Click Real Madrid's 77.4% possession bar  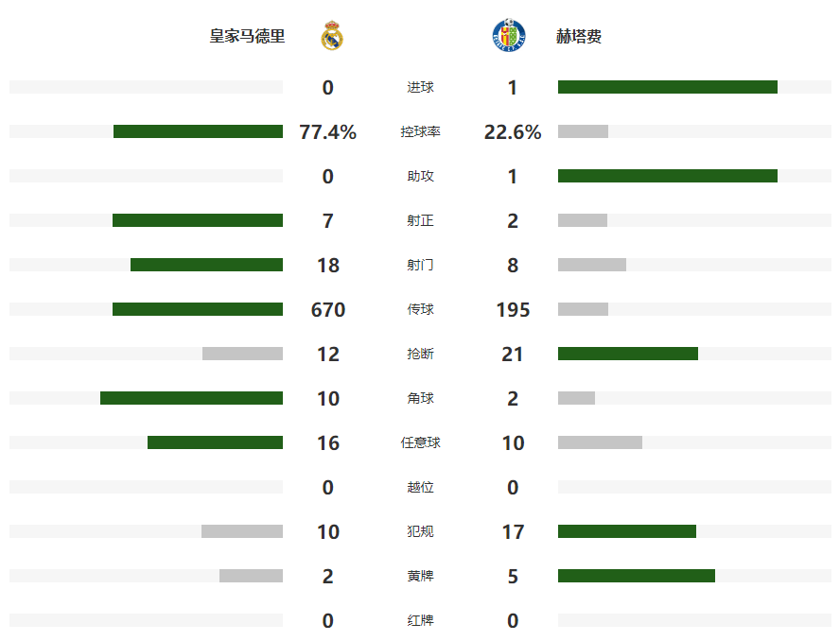click(x=198, y=131)
